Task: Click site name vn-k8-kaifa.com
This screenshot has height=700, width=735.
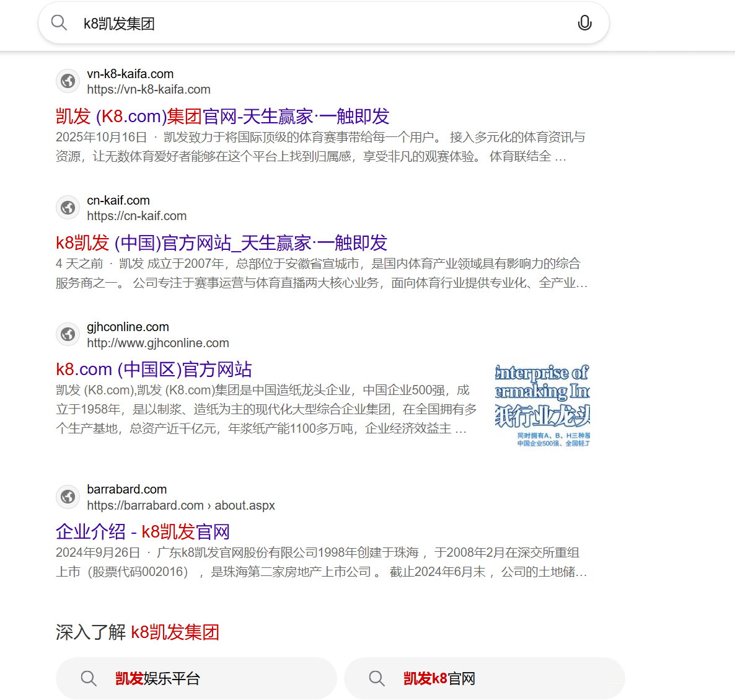Action: click(130, 74)
